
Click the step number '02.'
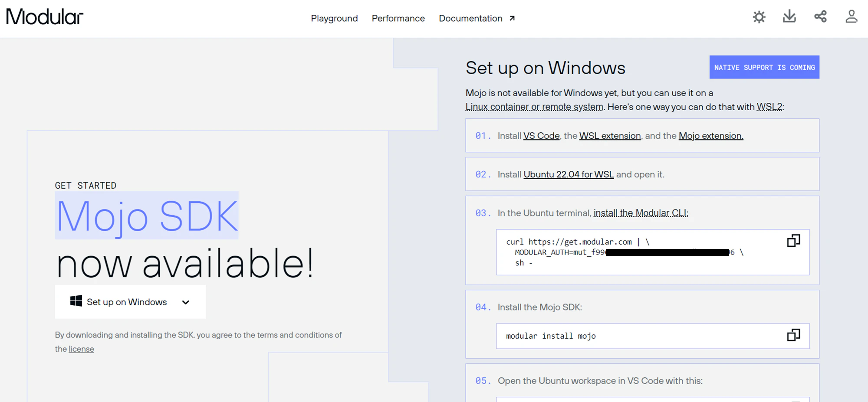coord(483,174)
